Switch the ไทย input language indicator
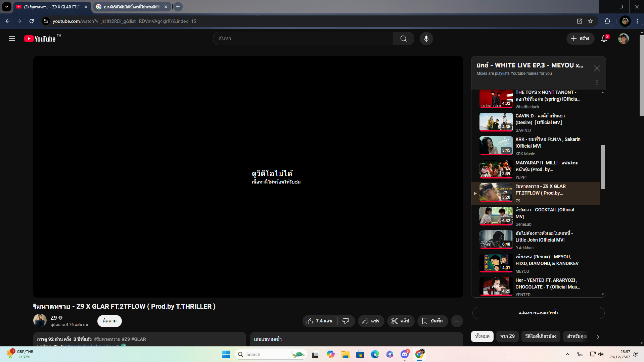 click(x=580, y=355)
